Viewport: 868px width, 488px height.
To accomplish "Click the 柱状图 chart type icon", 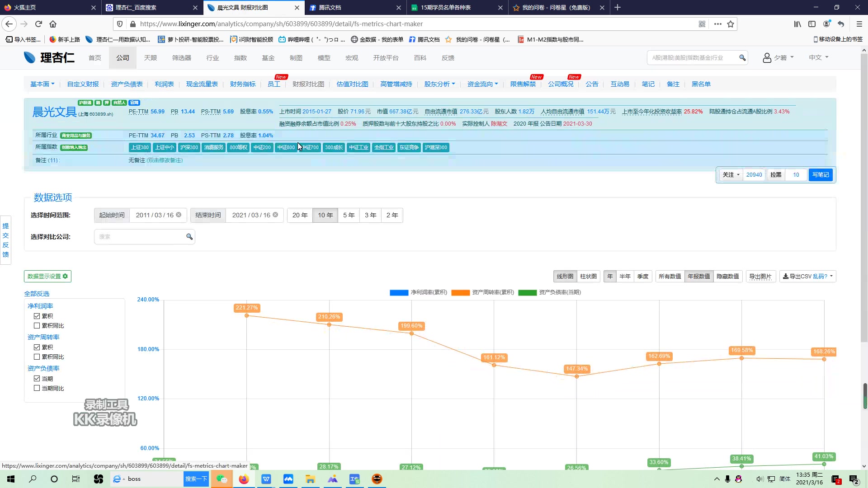I will [x=589, y=276].
